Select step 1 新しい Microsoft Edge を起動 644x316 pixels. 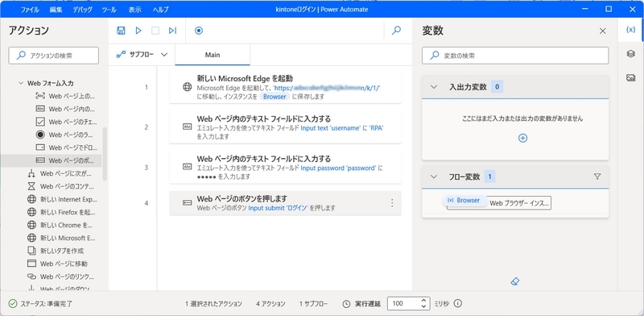[285, 87]
